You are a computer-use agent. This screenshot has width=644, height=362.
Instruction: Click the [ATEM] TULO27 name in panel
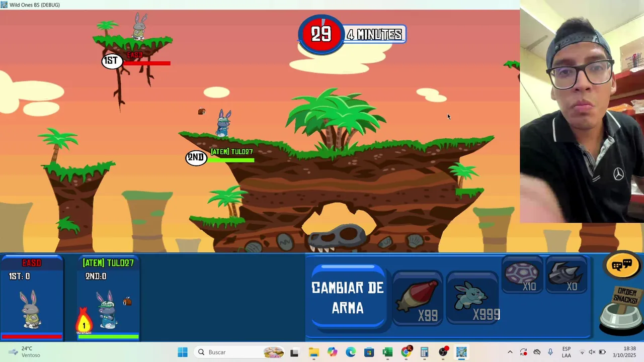tap(108, 263)
